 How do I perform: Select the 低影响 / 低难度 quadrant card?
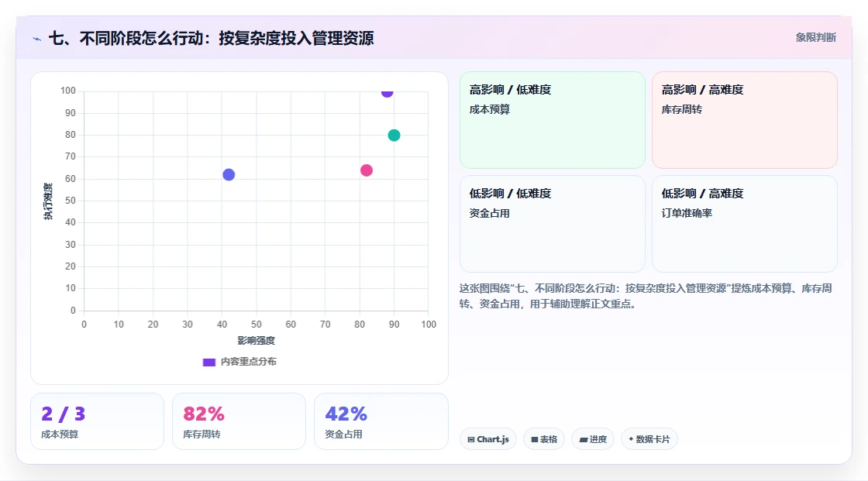pyautogui.click(x=553, y=224)
